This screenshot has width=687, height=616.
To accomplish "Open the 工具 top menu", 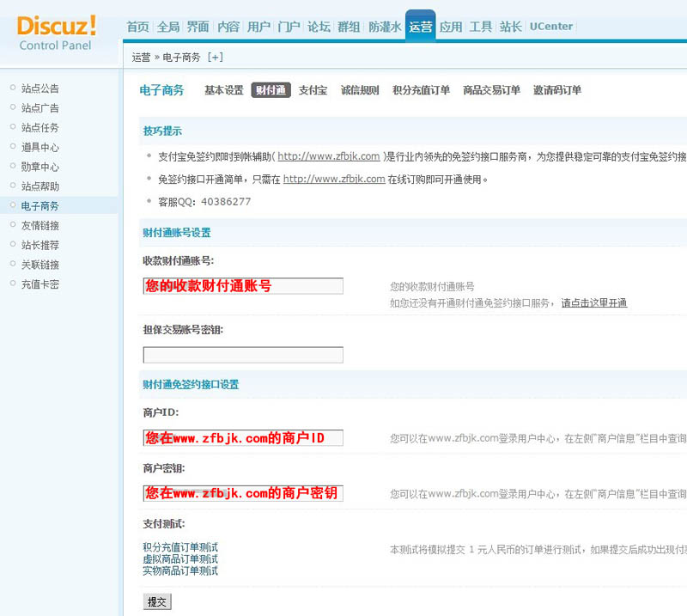I will click(481, 27).
